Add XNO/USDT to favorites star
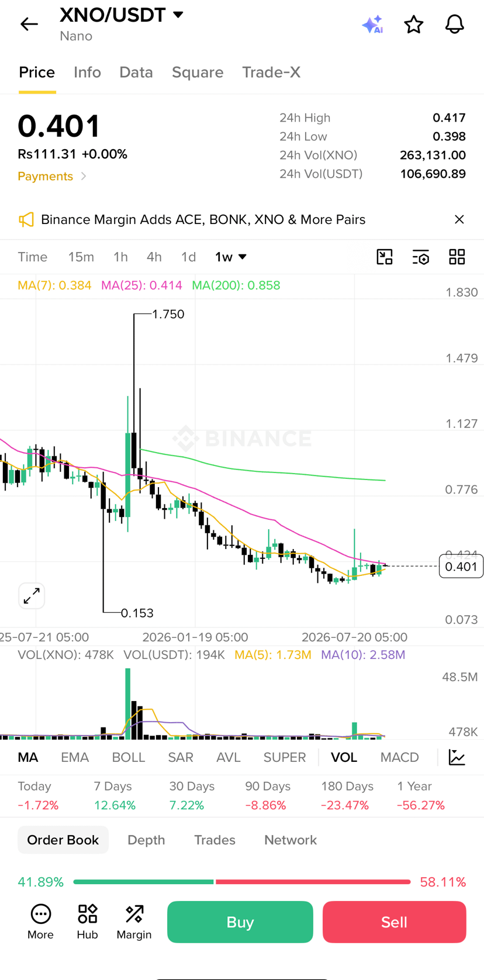Image resolution: width=484 pixels, height=980 pixels. 414,24
